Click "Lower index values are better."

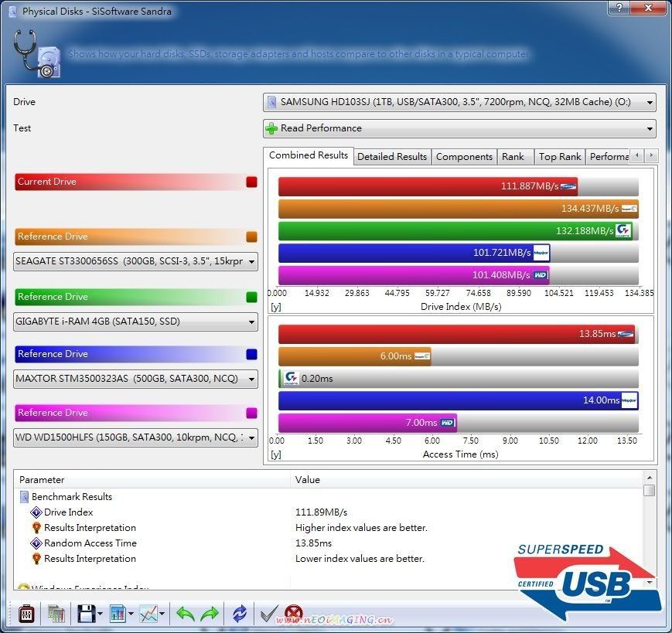360,559
